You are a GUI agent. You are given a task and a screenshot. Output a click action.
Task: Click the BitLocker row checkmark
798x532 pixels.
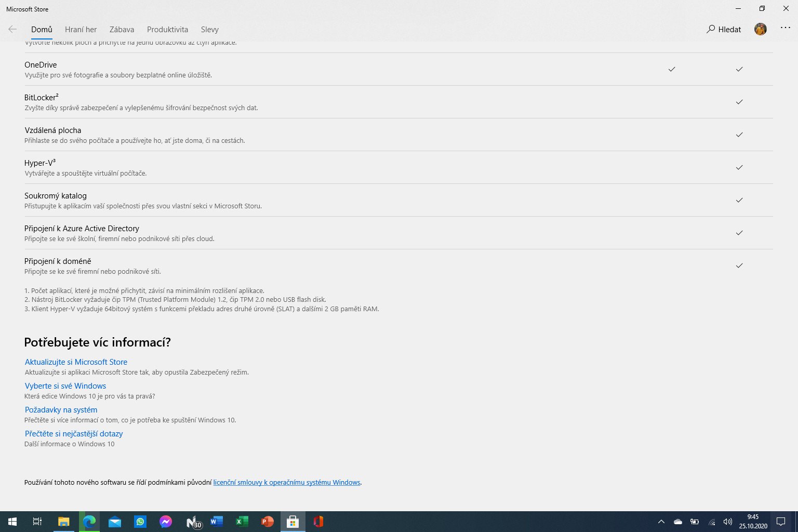739,102
